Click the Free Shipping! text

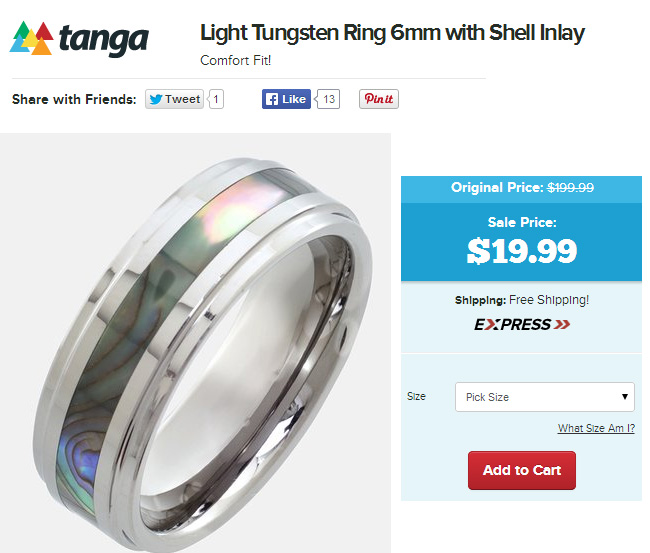pyautogui.click(x=549, y=300)
